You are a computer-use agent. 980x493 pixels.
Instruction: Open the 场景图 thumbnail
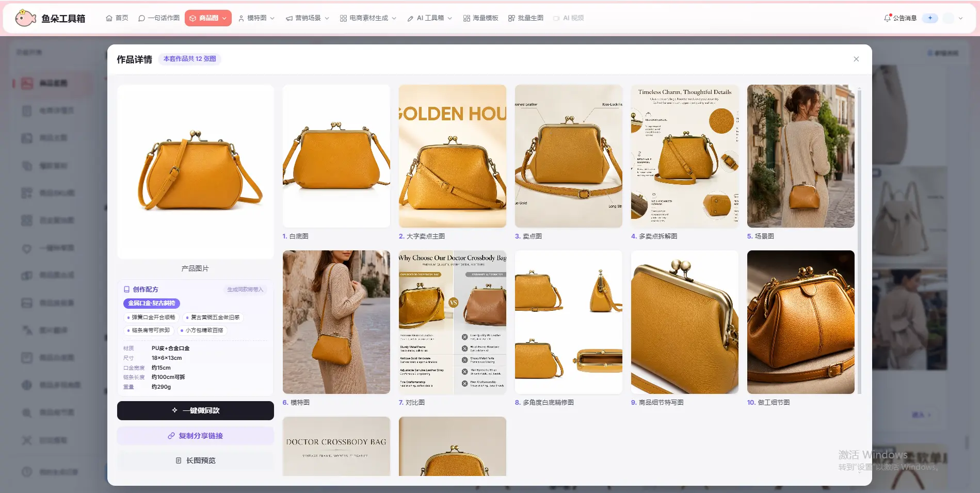pos(801,156)
